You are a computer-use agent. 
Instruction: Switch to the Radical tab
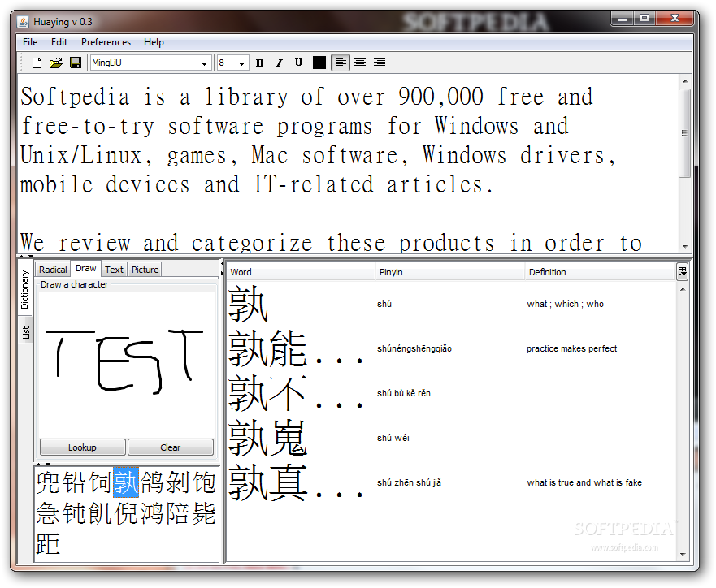point(53,270)
